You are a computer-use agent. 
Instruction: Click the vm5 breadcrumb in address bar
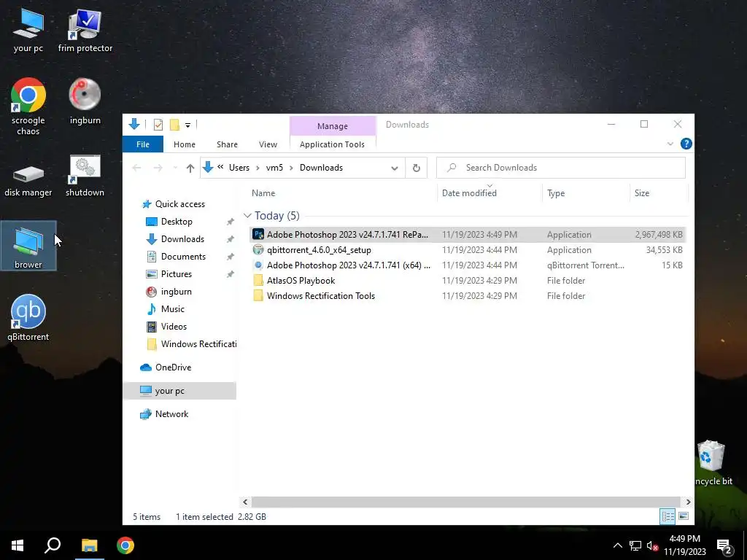pyautogui.click(x=274, y=168)
